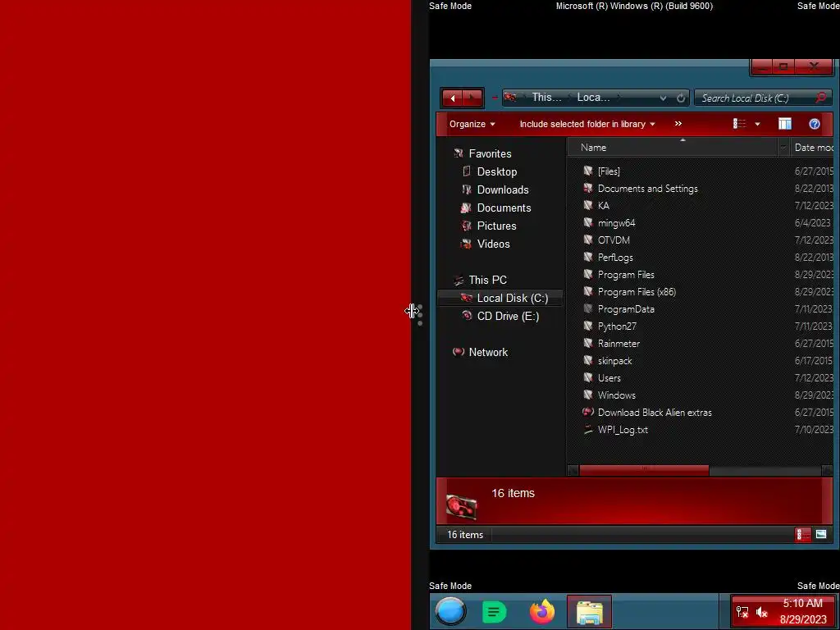This screenshot has height=630, width=840.
Task: Select This PC in navigation pane
Action: pyautogui.click(x=487, y=281)
